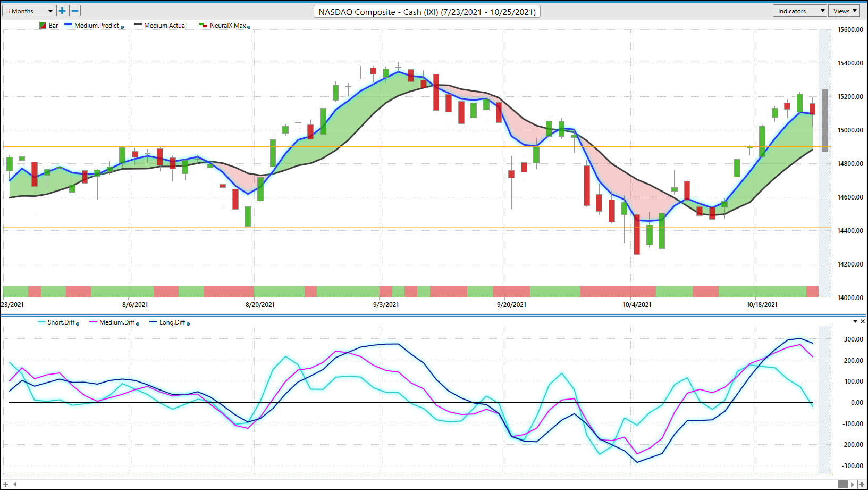
Task: Click the plus zoom-in button
Action: pyautogui.click(x=62, y=11)
